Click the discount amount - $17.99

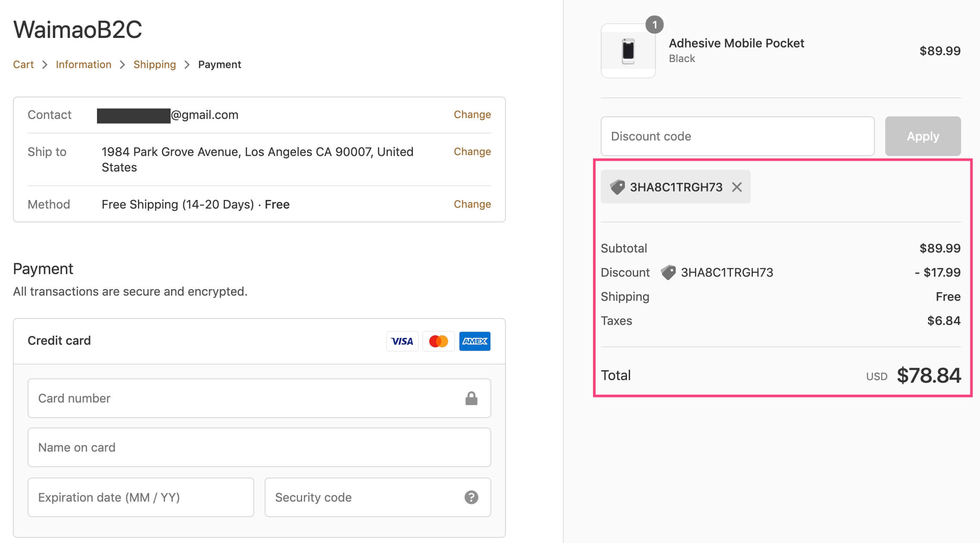pos(937,272)
